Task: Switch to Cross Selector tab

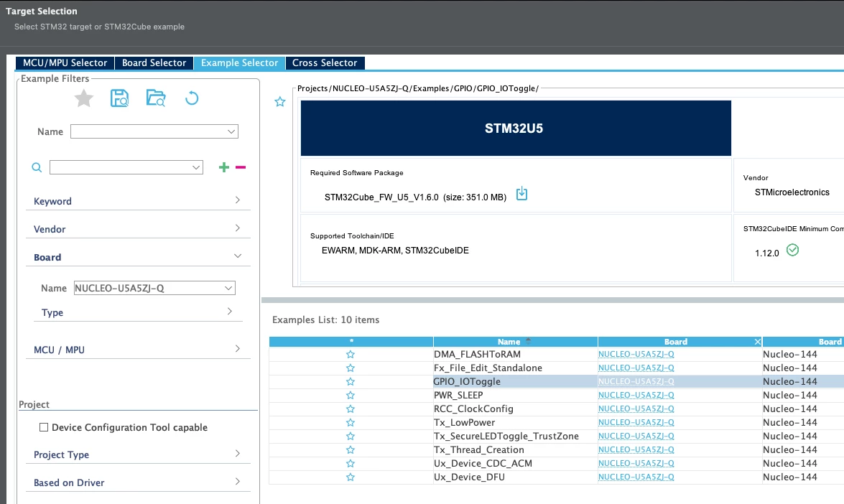Action: [x=325, y=63]
